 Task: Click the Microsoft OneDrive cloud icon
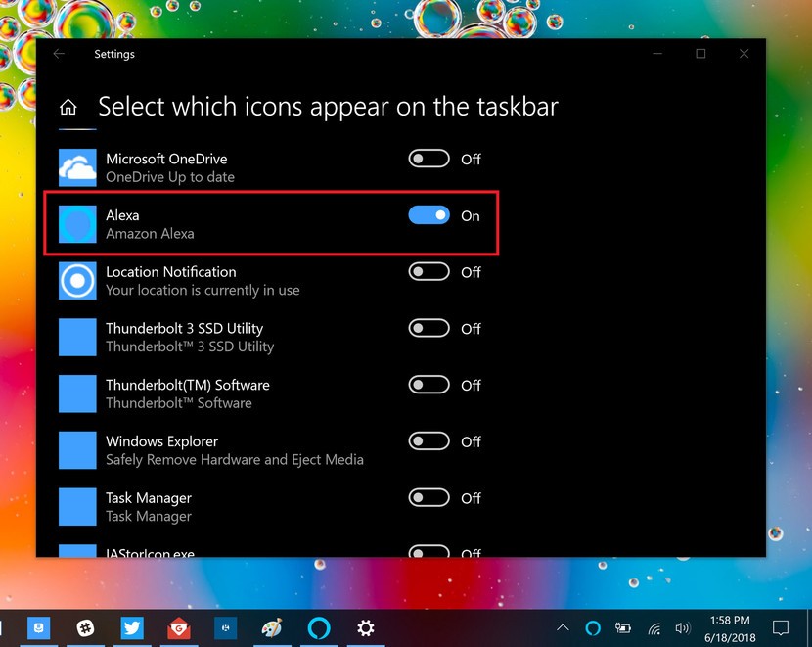76,166
